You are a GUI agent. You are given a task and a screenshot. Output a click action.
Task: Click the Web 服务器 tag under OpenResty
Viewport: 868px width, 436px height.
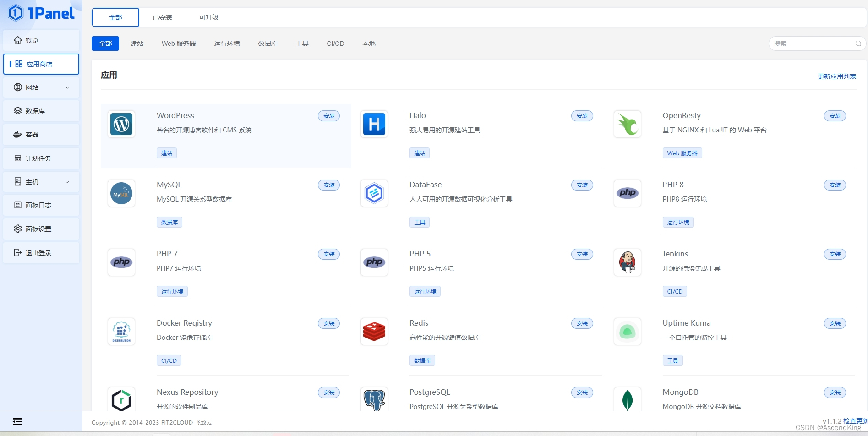coord(682,153)
